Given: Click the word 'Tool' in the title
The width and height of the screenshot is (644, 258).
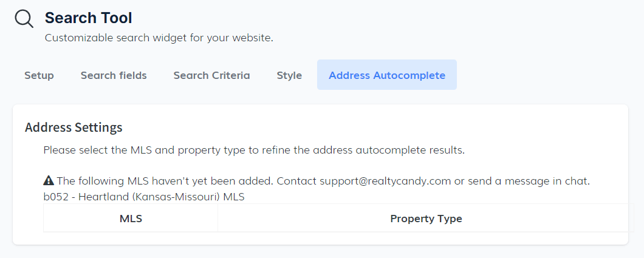Looking at the screenshot, I should (115, 18).
